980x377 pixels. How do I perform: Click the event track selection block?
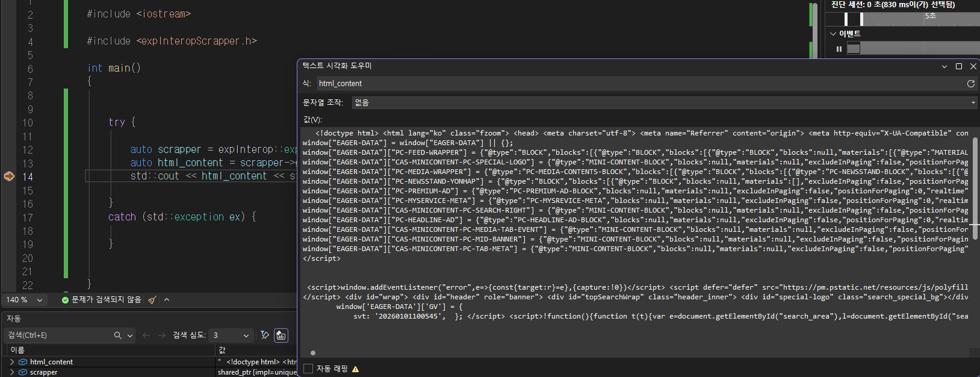(854, 49)
